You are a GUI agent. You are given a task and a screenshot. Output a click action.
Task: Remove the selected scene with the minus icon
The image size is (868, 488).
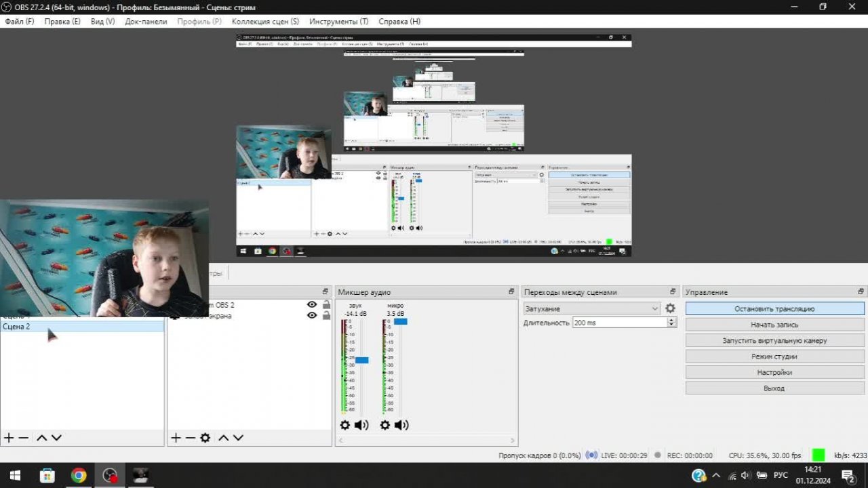(x=24, y=438)
